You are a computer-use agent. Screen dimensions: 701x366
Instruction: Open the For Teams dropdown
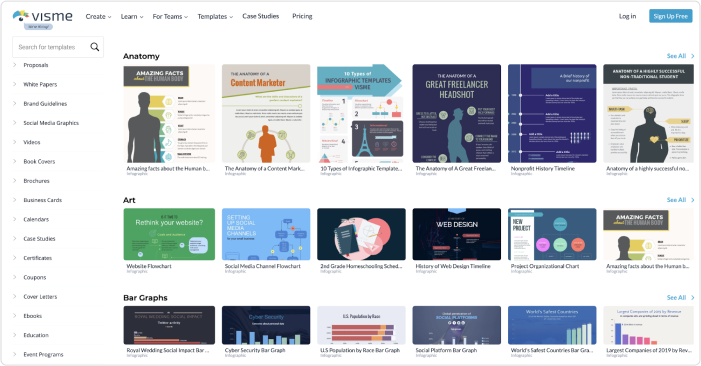[x=170, y=17]
